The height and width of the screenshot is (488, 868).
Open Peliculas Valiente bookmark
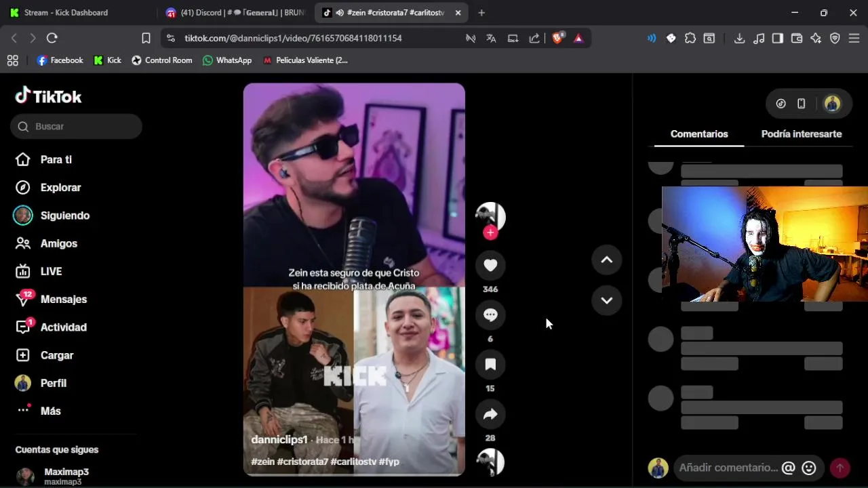coord(305,60)
